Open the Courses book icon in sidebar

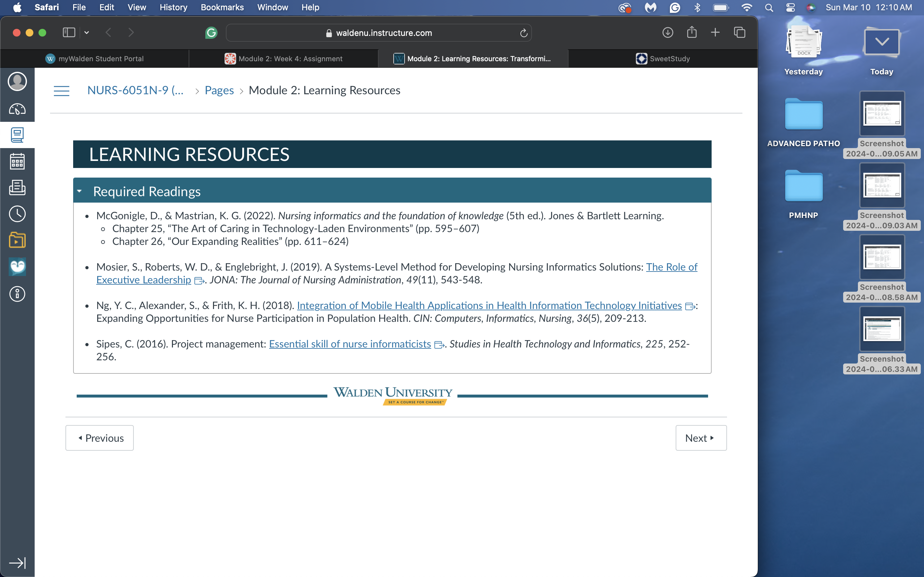pos(17,135)
